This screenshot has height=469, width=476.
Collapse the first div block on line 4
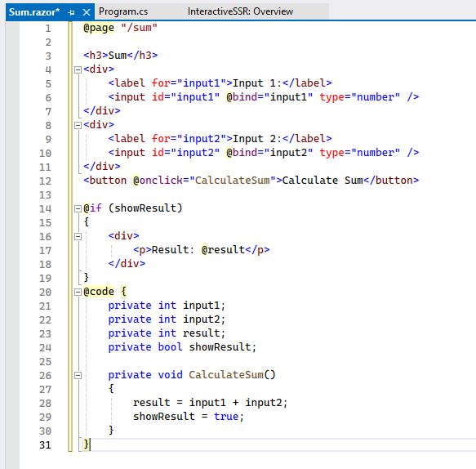pyautogui.click(x=78, y=70)
